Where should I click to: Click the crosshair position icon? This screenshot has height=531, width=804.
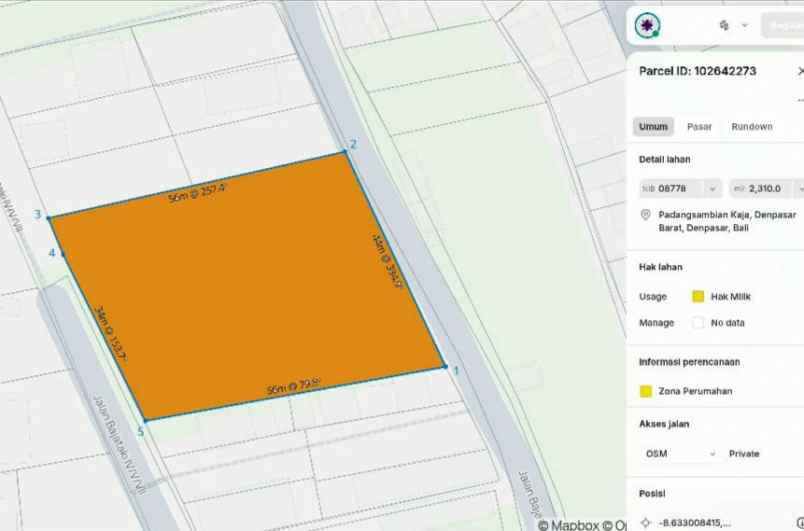pos(646,522)
